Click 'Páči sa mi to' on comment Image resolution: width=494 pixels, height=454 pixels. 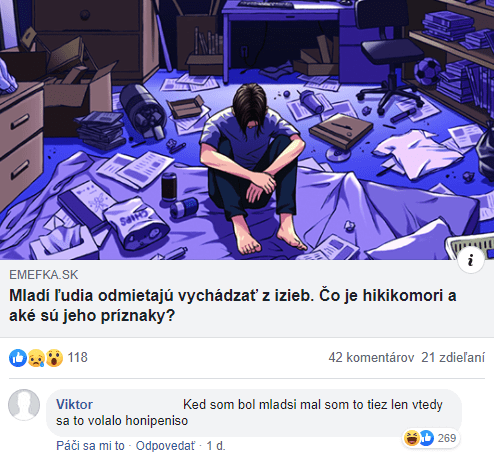tap(90, 446)
